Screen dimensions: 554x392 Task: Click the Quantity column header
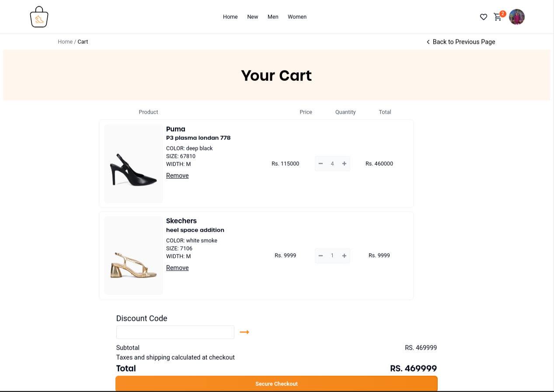(345, 112)
